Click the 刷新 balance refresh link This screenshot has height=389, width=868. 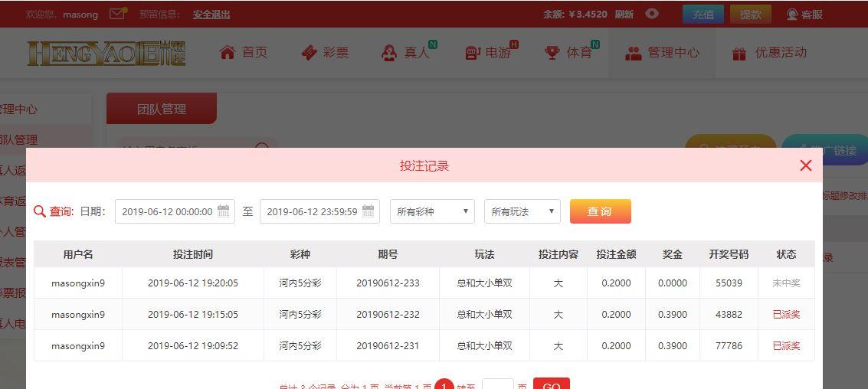624,14
